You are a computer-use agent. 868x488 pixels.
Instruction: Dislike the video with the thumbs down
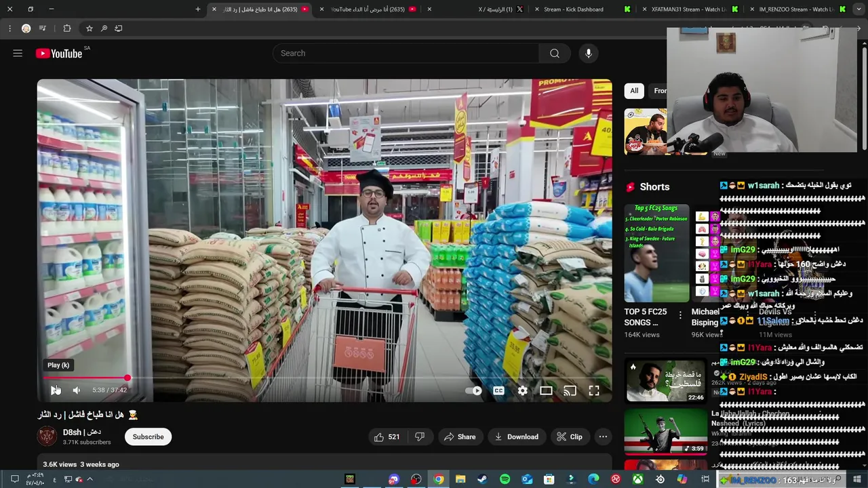(x=420, y=437)
